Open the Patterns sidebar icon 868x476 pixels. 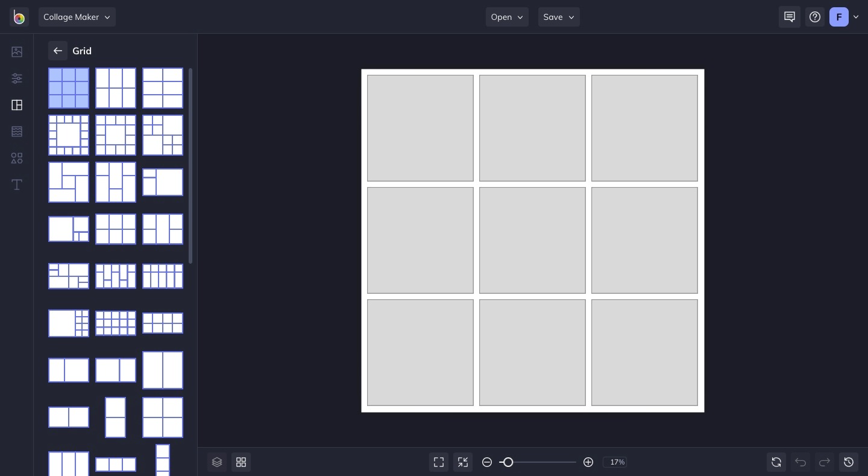pyautogui.click(x=17, y=132)
